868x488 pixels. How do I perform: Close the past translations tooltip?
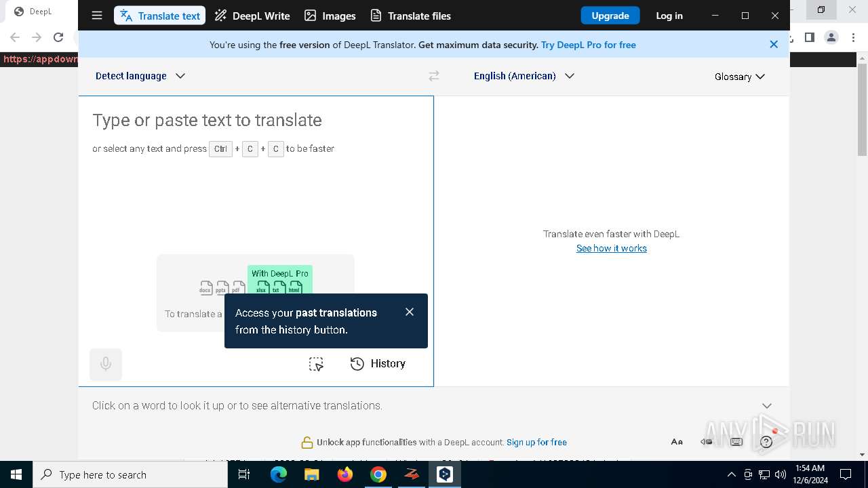(x=410, y=312)
